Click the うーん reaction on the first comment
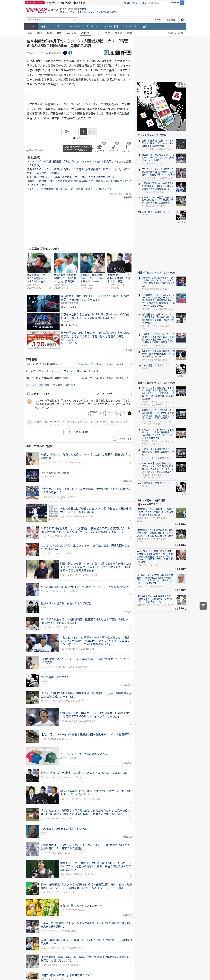This screenshot has height=980, width=210. coord(120,413)
